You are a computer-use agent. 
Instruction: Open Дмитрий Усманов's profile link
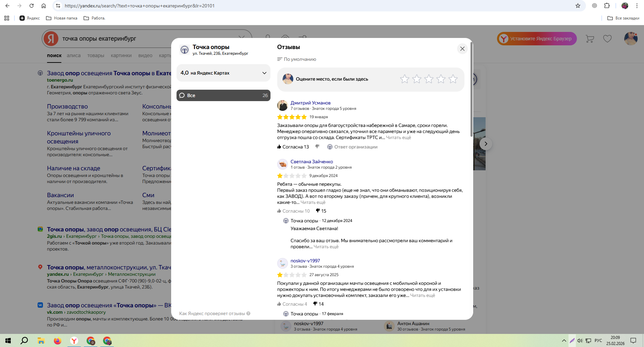(310, 103)
